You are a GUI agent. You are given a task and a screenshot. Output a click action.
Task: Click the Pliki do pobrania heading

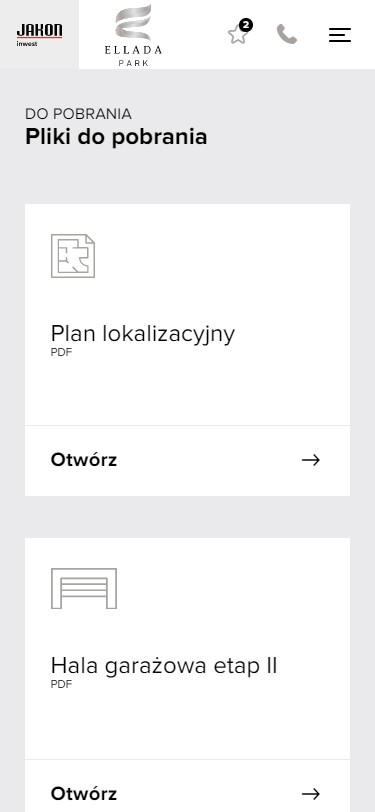(x=116, y=137)
